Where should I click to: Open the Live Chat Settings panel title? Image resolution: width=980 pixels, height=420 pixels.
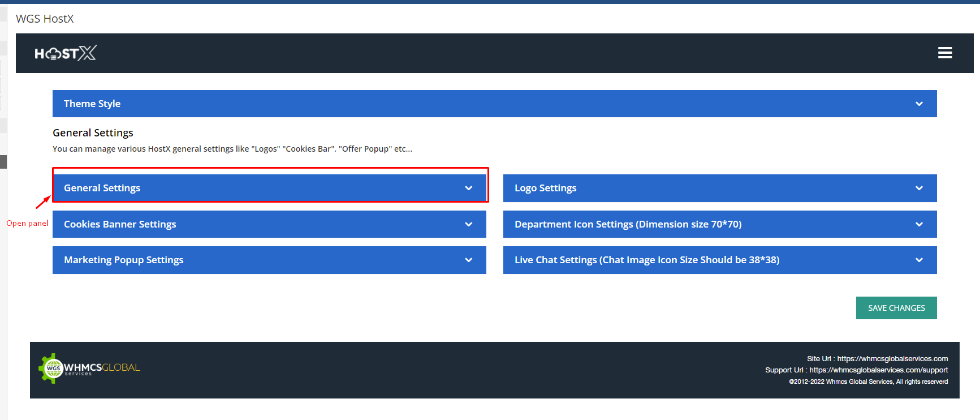pyautogui.click(x=646, y=260)
